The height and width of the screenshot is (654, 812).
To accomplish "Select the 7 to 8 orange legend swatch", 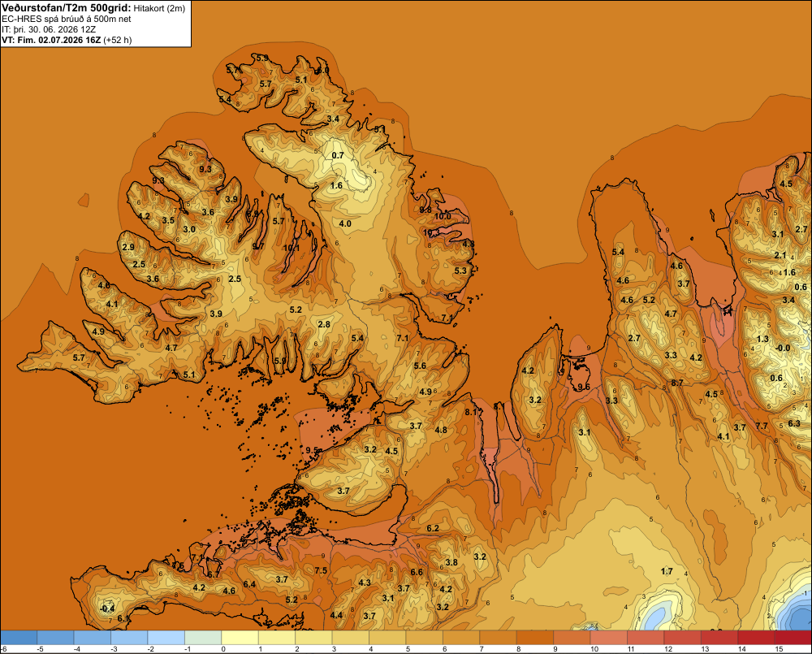I will pyautogui.click(x=499, y=638).
